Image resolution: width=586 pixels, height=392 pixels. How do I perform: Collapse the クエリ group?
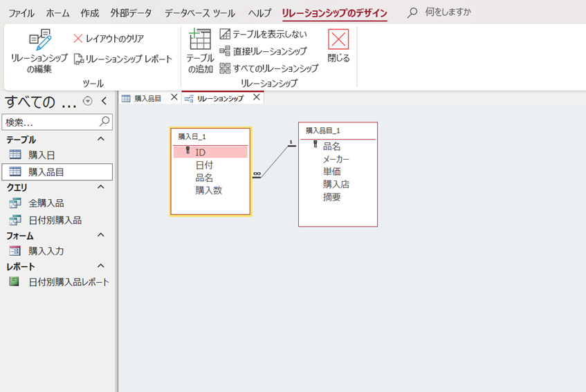pos(101,187)
